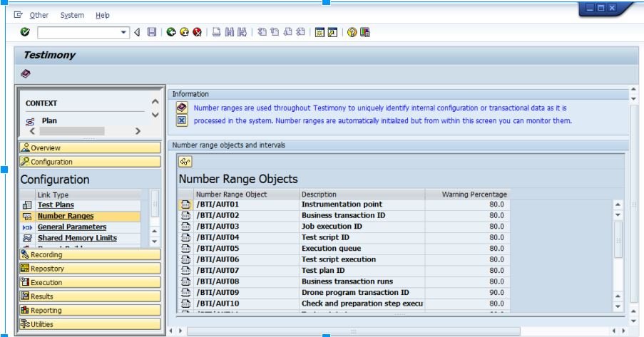This screenshot has height=337, width=644.
Task: Click the Create New Session icon
Action: coord(320,32)
